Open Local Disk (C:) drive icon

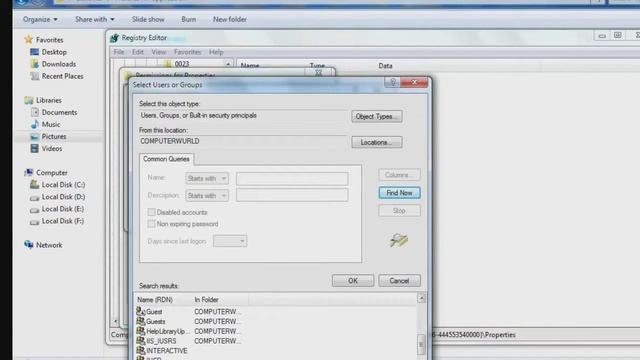35,184
